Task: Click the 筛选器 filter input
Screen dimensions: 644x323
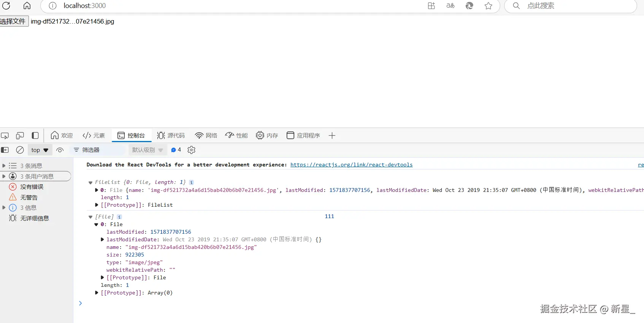Action: click(98, 150)
